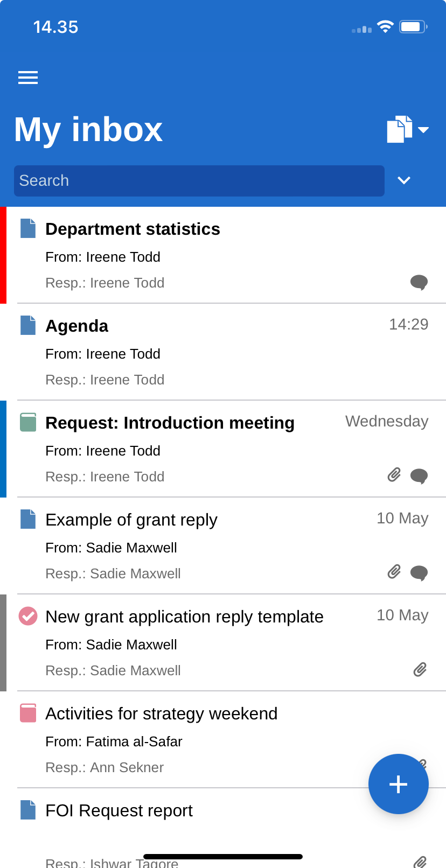Open the FOI Request report item
The image size is (446, 868).
119,811
